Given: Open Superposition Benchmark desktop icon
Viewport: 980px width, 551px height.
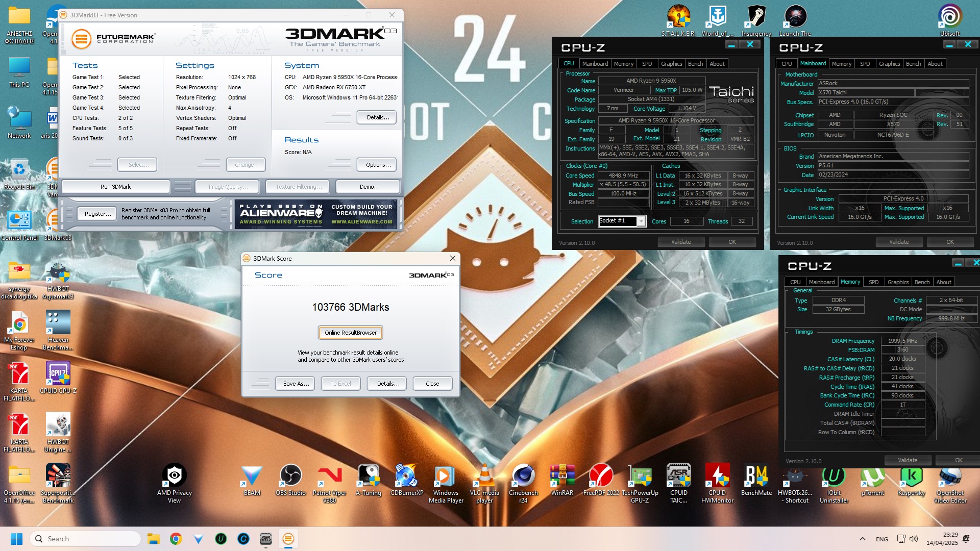Looking at the screenshot, I should 58,484.
